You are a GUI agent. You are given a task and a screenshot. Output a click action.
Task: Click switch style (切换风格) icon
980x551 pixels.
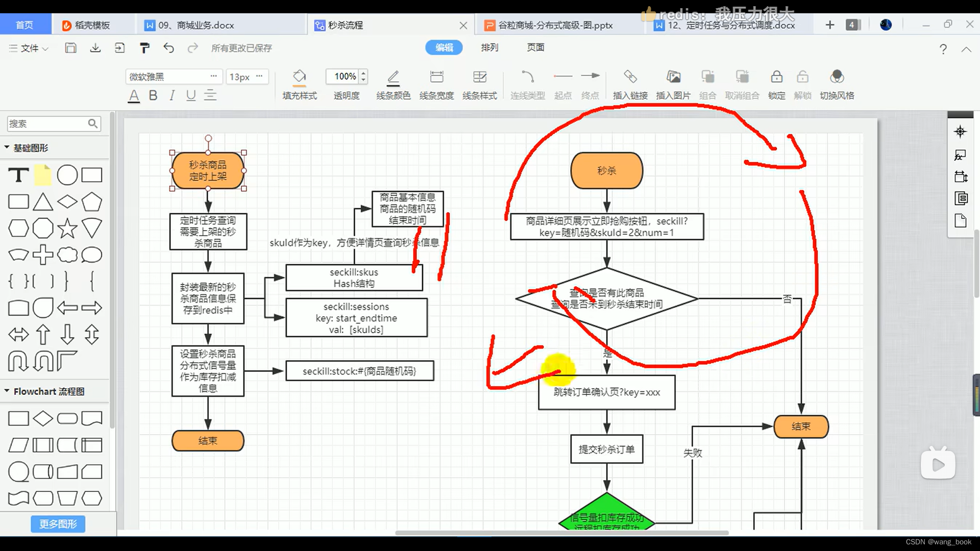[837, 85]
